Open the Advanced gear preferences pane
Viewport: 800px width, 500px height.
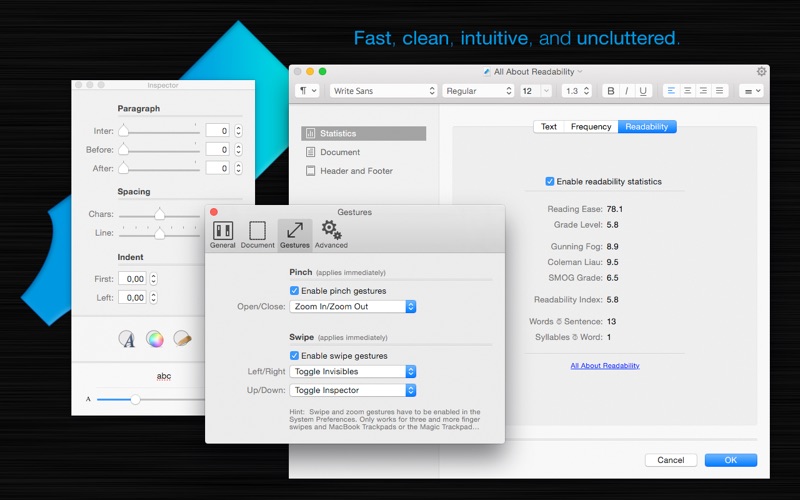(x=331, y=234)
